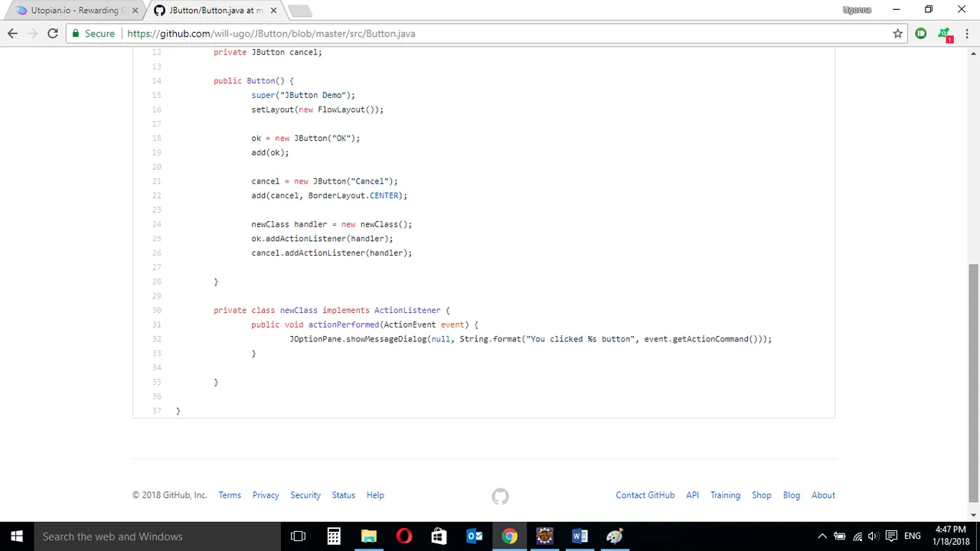The width and height of the screenshot is (980, 551).
Task: Click the 'setLayout(new FlowLayout());' code line
Action: [x=317, y=109]
